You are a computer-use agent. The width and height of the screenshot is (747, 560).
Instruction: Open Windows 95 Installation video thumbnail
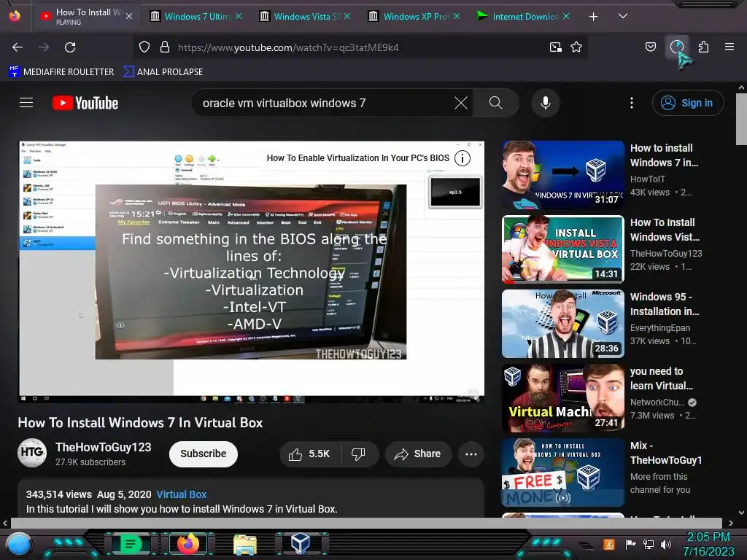pyautogui.click(x=563, y=323)
